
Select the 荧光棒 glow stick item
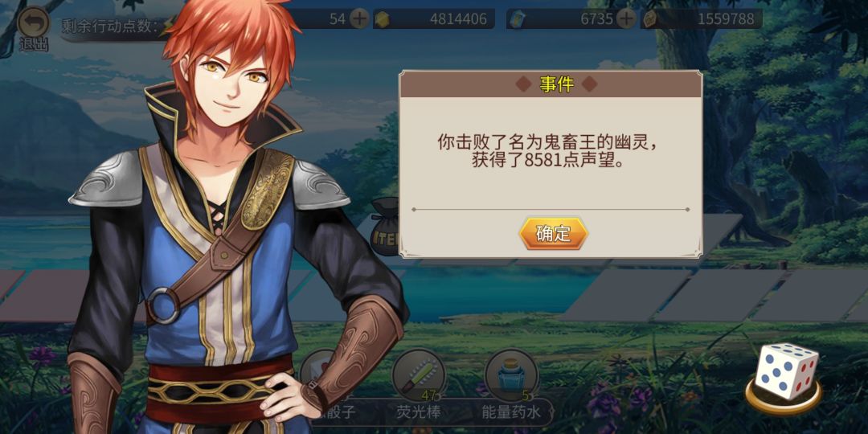pyautogui.click(x=419, y=375)
